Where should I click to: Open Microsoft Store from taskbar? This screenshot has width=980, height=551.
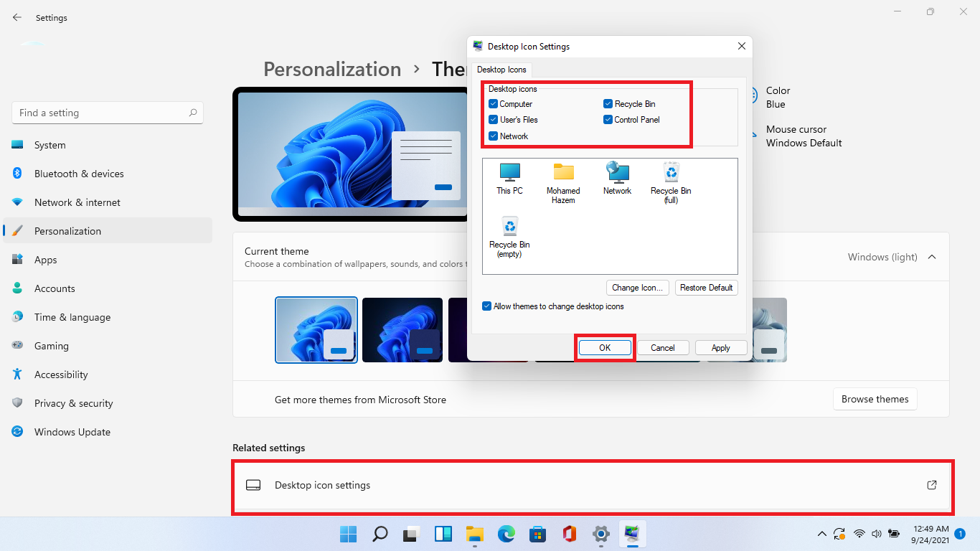coord(537,534)
